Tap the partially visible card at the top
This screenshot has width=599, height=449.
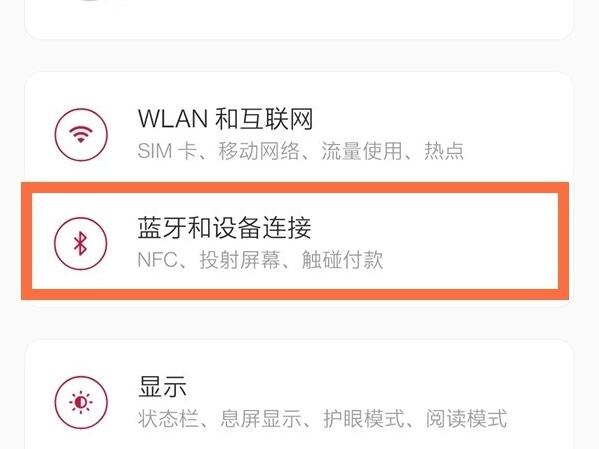(x=299, y=19)
